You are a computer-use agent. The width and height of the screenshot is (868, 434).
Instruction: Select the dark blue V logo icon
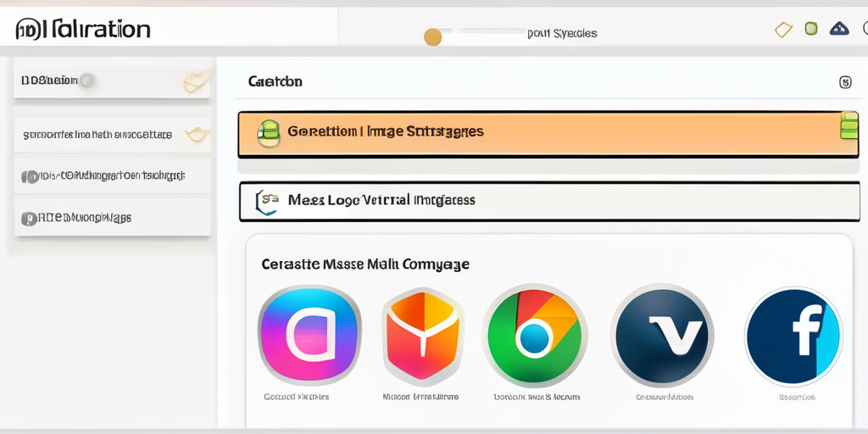coord(661,336)
